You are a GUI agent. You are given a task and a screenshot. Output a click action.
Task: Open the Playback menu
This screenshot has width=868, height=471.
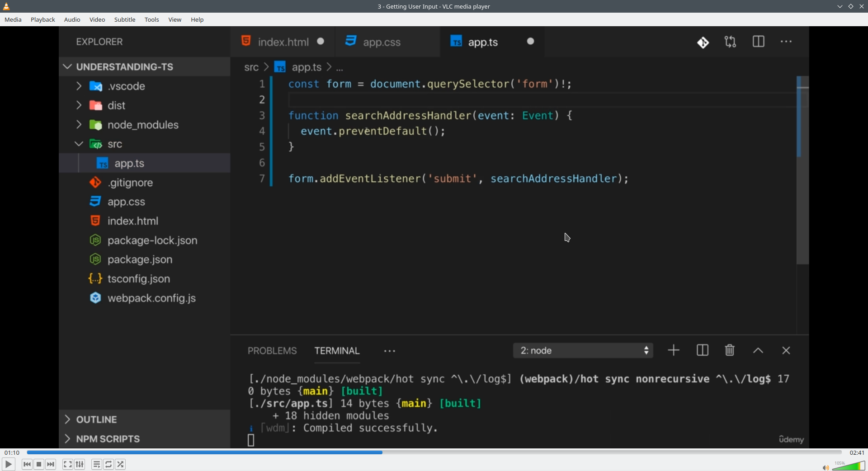pyautogui.click(x=43, y=19)
